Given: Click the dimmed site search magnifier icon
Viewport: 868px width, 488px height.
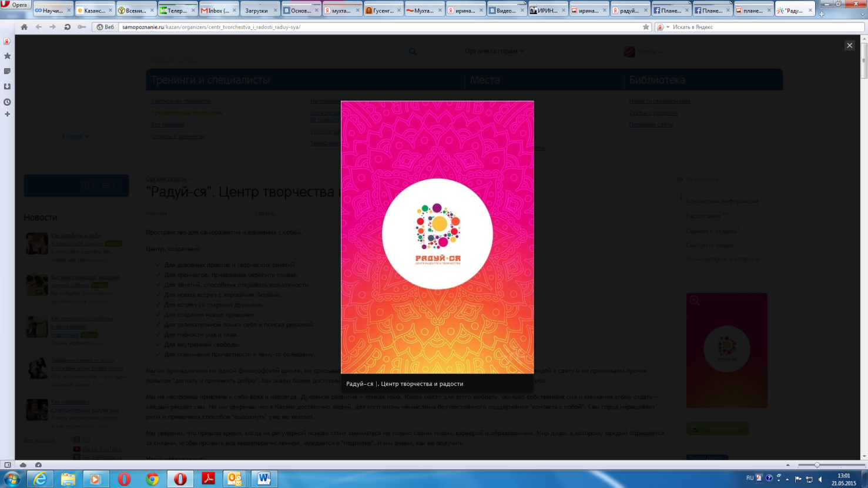Looking at the screenshot, I should click(x=413, y=52).
